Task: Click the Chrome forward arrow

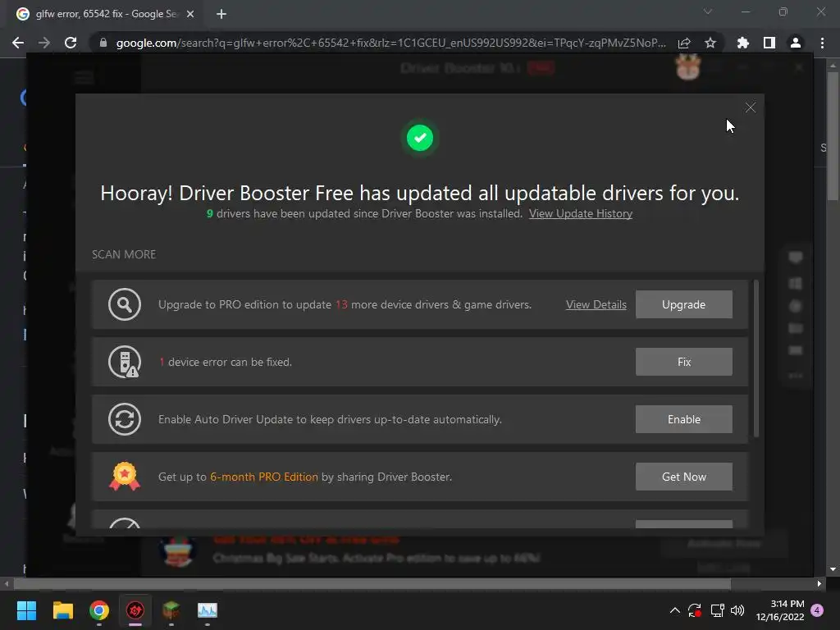Action: point(44,43)
